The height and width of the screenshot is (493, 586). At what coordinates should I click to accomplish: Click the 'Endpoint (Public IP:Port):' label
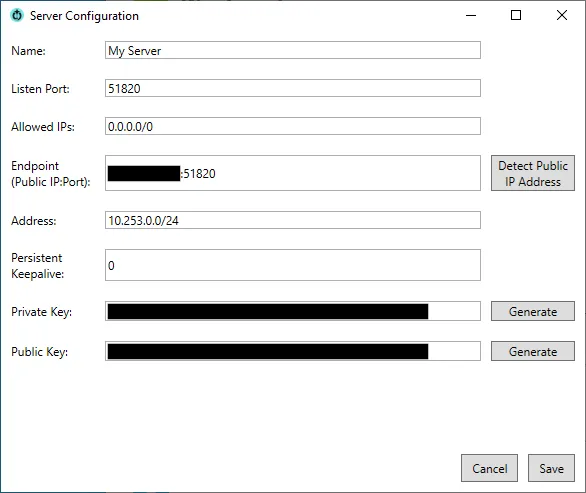[x=51, y=173]
